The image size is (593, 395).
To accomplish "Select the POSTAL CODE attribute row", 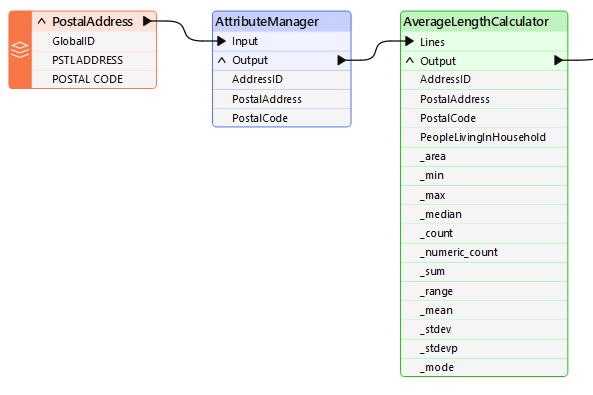I will tap(94, 79).
